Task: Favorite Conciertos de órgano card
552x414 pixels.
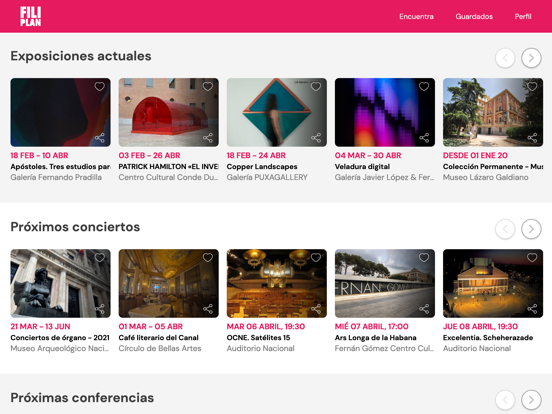Action: pyautogui.click(x=100, y=258)
